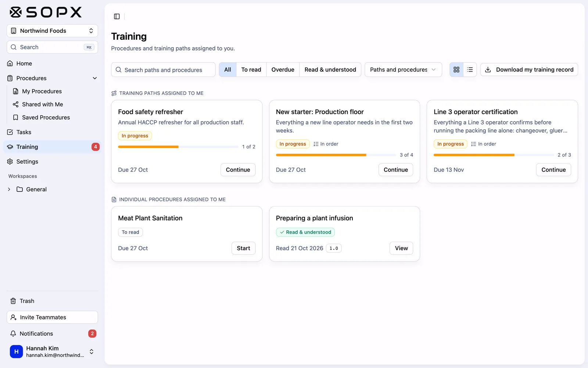
Task: Start Meat Plant Sanitation procedure
Action: click(243, 248)
